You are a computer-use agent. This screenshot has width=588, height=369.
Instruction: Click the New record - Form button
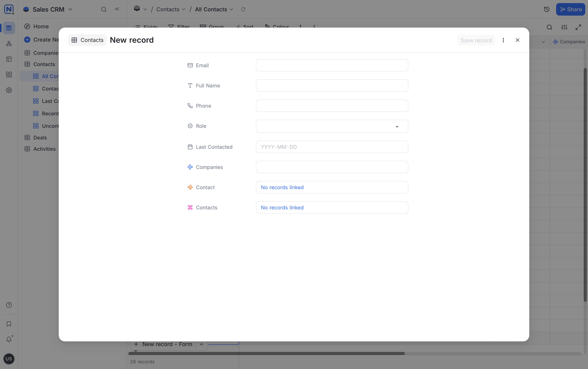pyautogui.click(x=163, y=344)
